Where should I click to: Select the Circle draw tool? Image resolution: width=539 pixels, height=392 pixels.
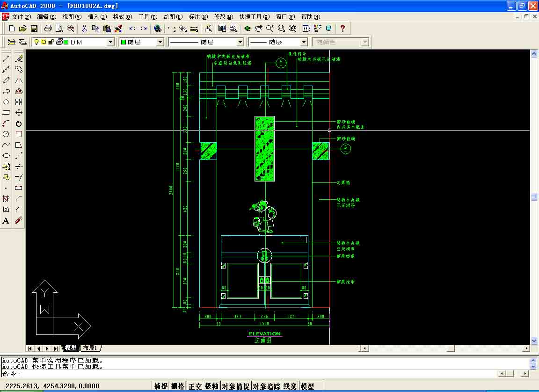click(x=6, y=134)
